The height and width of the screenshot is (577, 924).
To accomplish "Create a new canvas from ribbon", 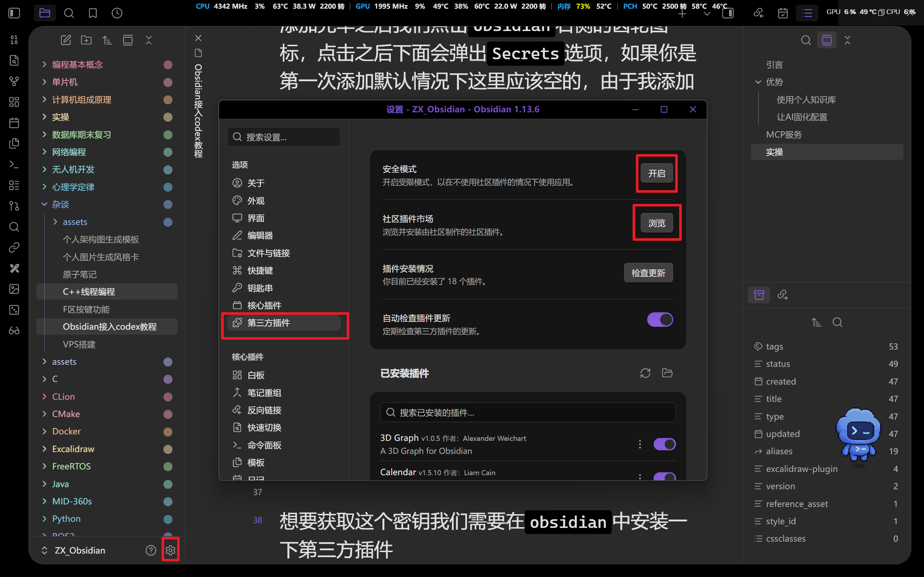I will [x=14, y=102].
